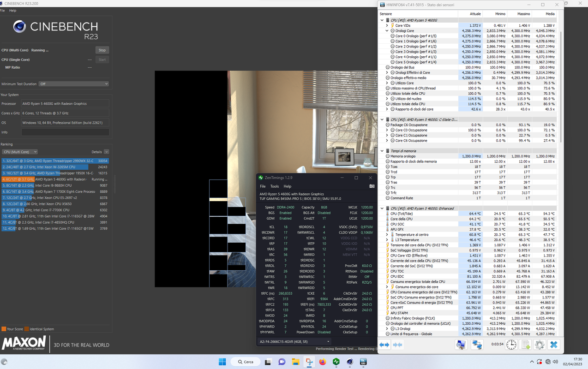Viewport: 588px width, 369px height.
Task: Collapse Tempi di memoria group
Action: click(382, 151)
